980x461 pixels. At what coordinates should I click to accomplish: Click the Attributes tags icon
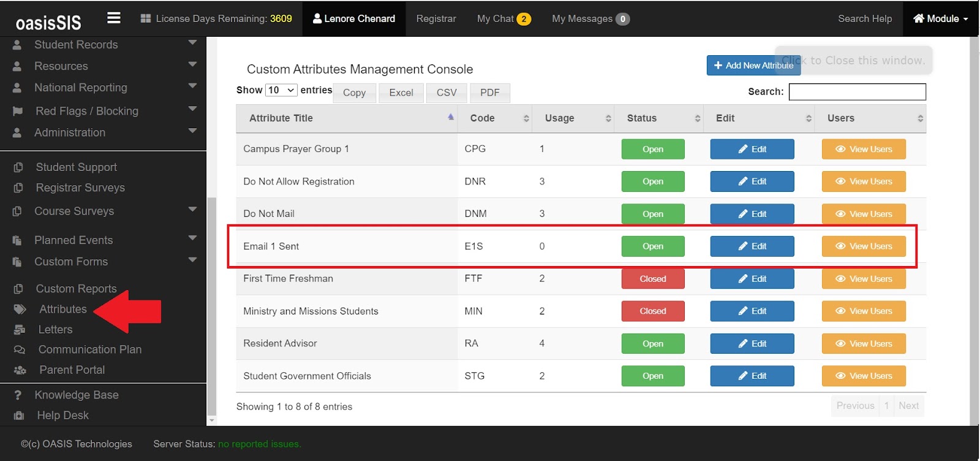tap(20, 309)
